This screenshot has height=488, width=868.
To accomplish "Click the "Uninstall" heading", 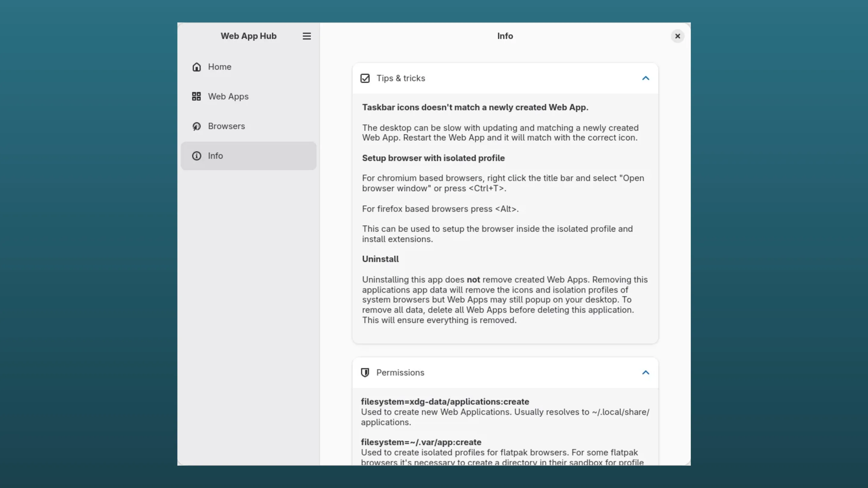I will click(x=380, y=259).
